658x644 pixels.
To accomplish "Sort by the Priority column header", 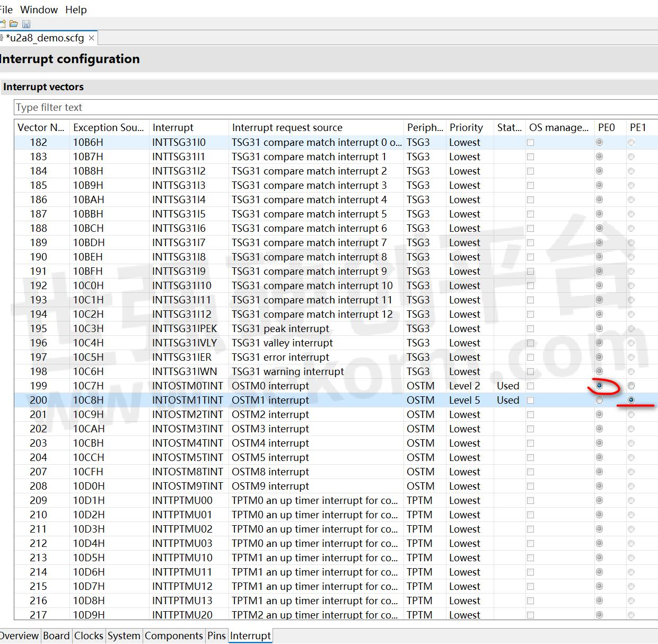I will point(466,127).
